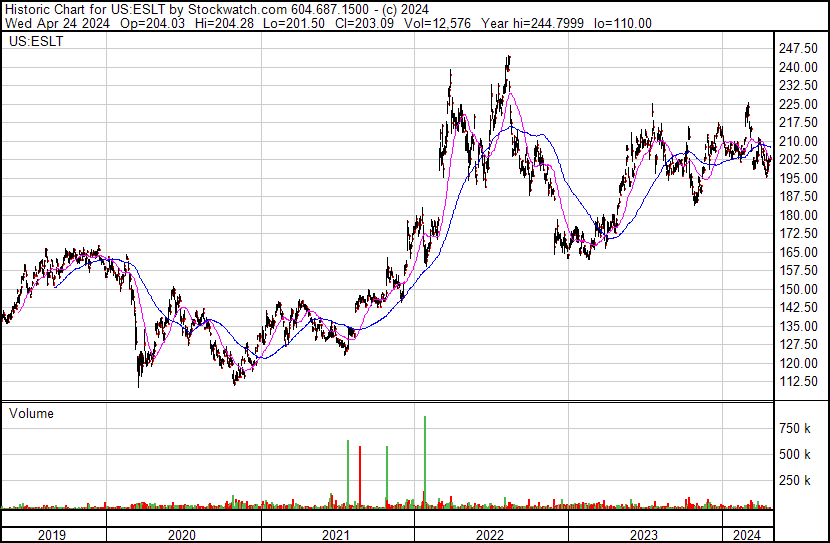The image size is (830, 543).
Task: Click the 2019 year label on time axis
Action: tap(52, 535)
